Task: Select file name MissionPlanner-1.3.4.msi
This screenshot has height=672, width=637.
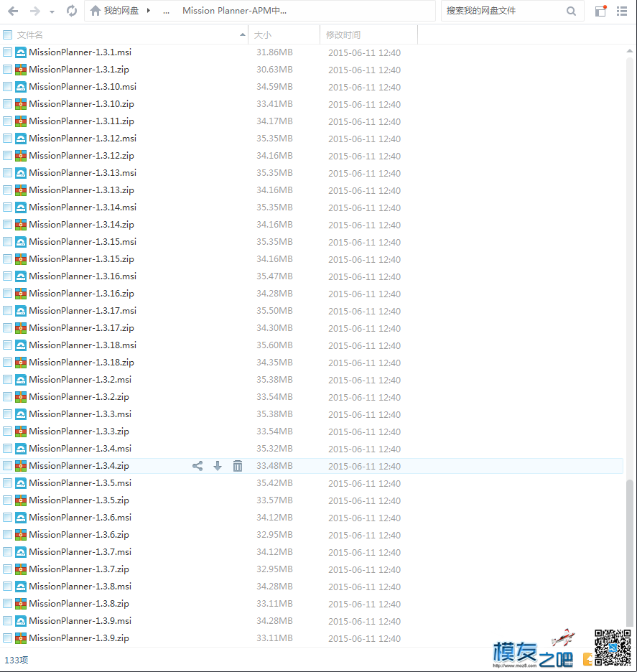Action: click(80, 448)
